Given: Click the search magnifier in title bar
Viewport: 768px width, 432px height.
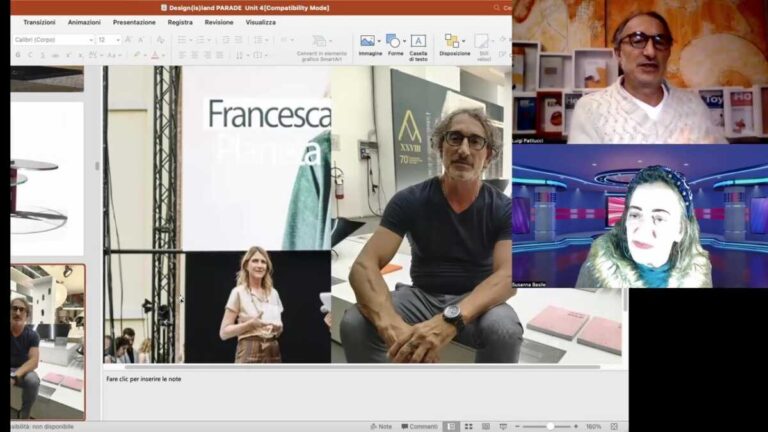Looking at the screenshot, I should 497,8.
